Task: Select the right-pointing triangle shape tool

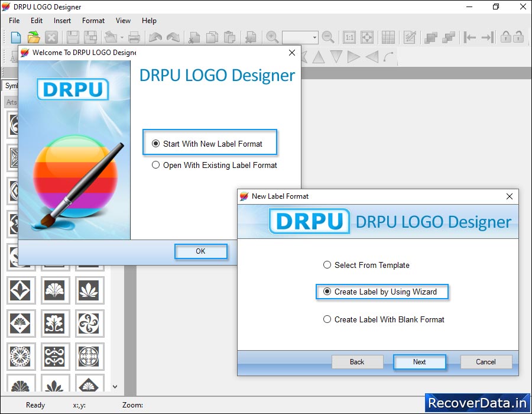Action: click(x=353, y=57)
